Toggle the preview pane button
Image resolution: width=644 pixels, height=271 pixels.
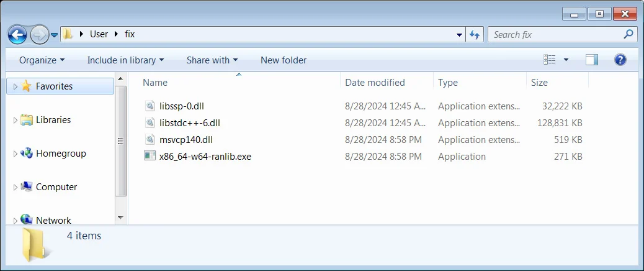[x=591, y=60]
